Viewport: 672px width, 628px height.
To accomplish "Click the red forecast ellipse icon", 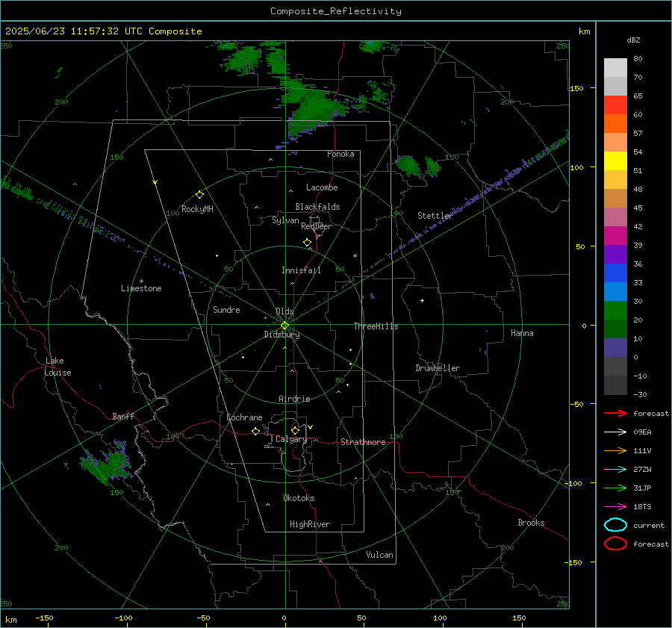I will coord(615,544).
